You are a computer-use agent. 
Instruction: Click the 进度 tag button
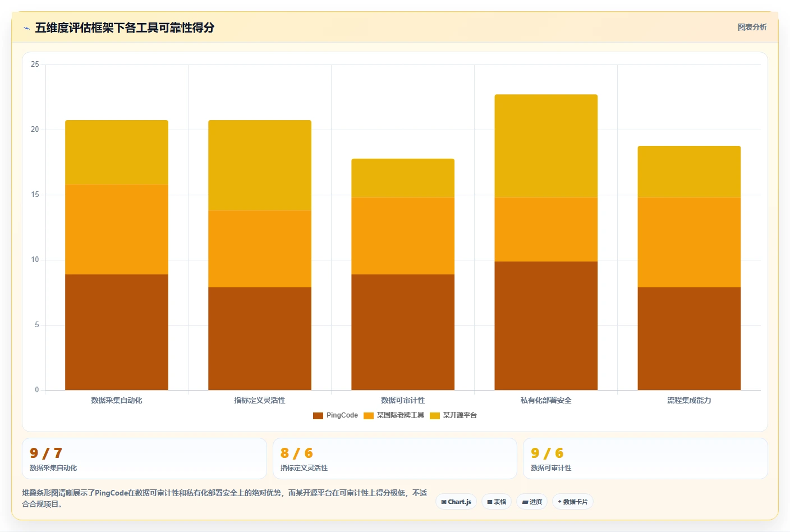(x=532, y=502)
